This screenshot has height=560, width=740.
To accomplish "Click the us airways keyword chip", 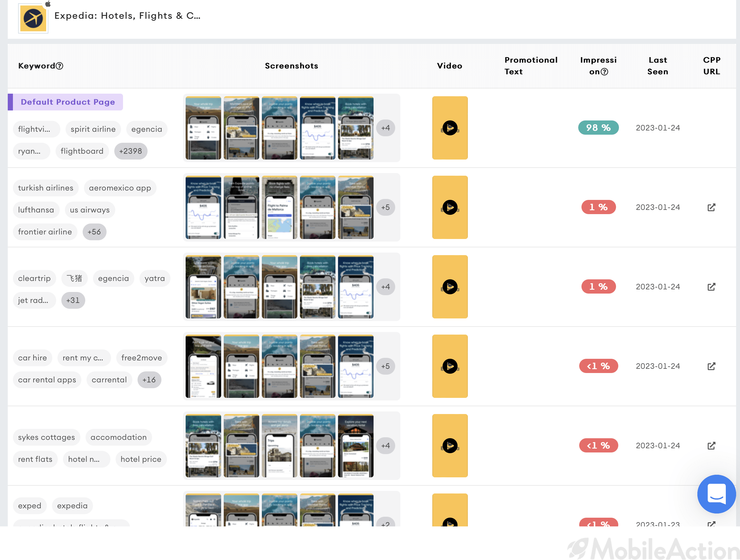I will coord(90,210).
